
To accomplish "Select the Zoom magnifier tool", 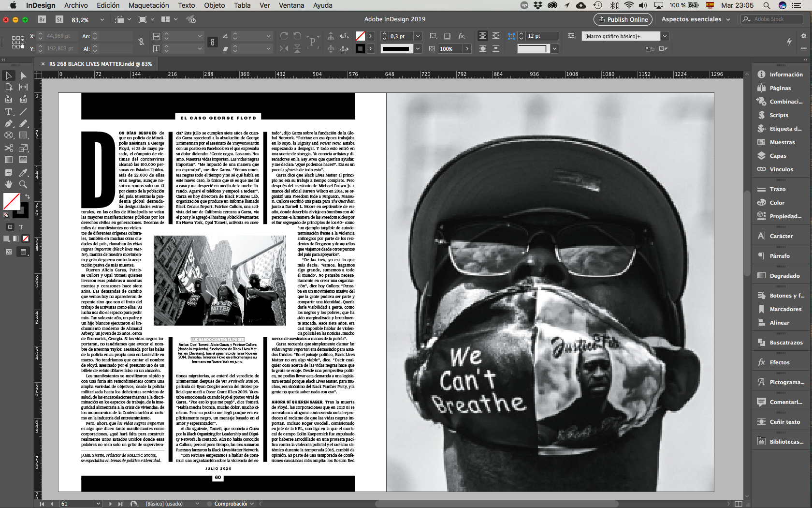I will (23, 184).
